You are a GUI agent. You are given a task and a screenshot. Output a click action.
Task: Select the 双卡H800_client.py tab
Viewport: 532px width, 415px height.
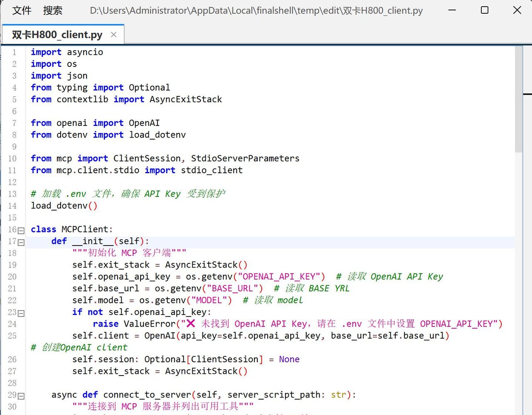click(57, 35)
